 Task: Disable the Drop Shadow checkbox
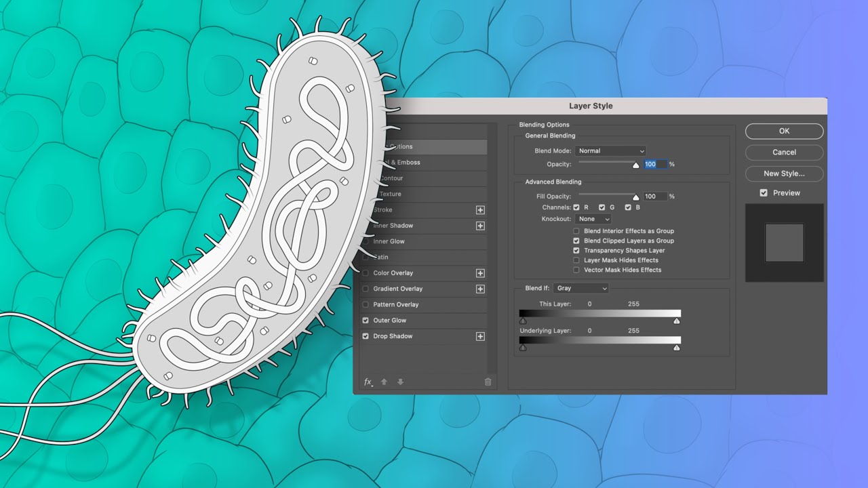(366, 336)
